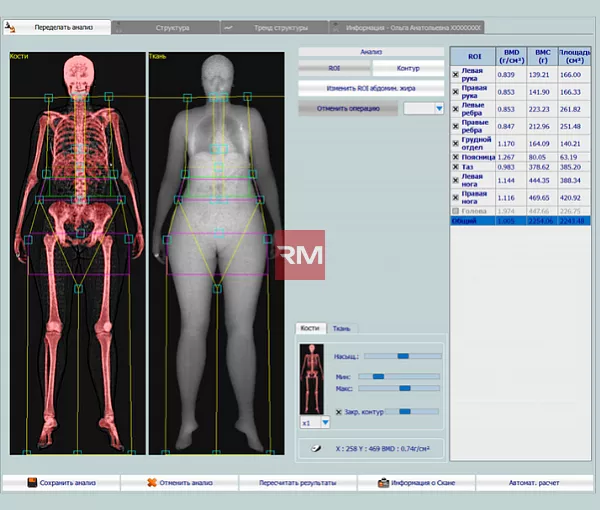Click the Кости bone scan image
Screen dimensions: 600x510
pos(78,253)
